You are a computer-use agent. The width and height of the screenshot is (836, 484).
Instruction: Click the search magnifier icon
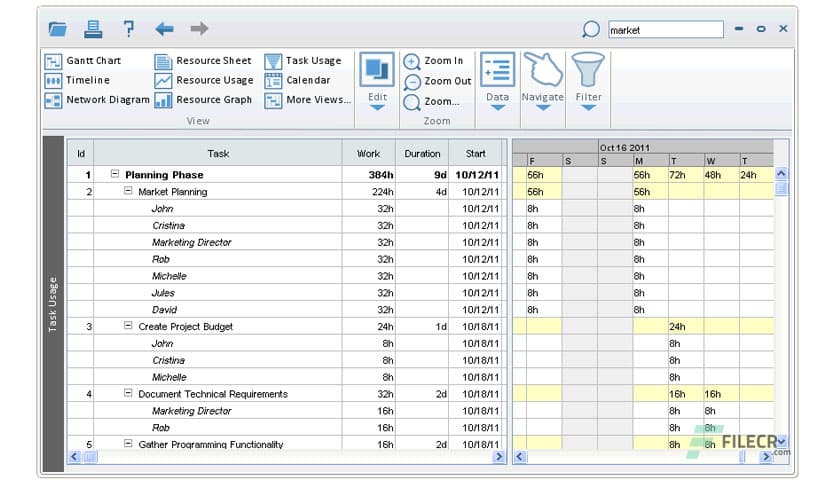(590, 29)
